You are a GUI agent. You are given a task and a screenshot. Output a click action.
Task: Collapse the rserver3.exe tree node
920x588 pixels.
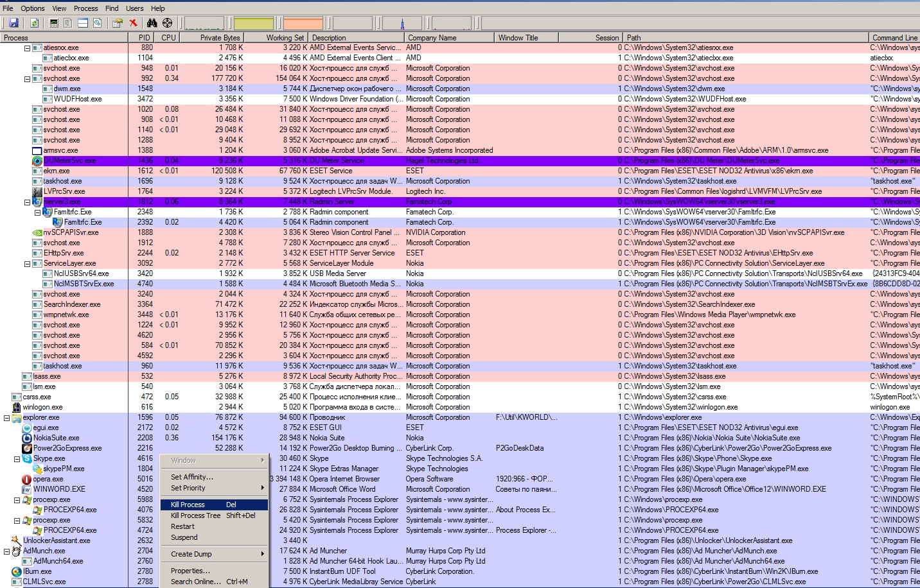(27, 202)
